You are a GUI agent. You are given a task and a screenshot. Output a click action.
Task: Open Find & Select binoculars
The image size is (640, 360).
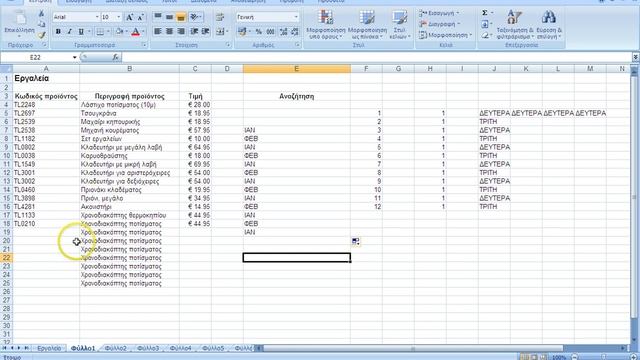coord(549,24)
